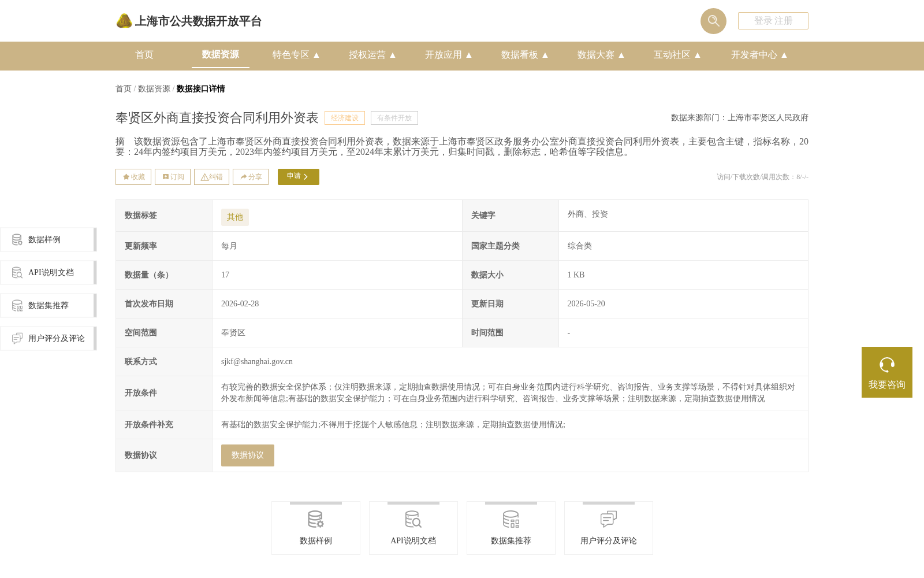Click the 2026-02-28 first publish date

(x=240, y=304)
